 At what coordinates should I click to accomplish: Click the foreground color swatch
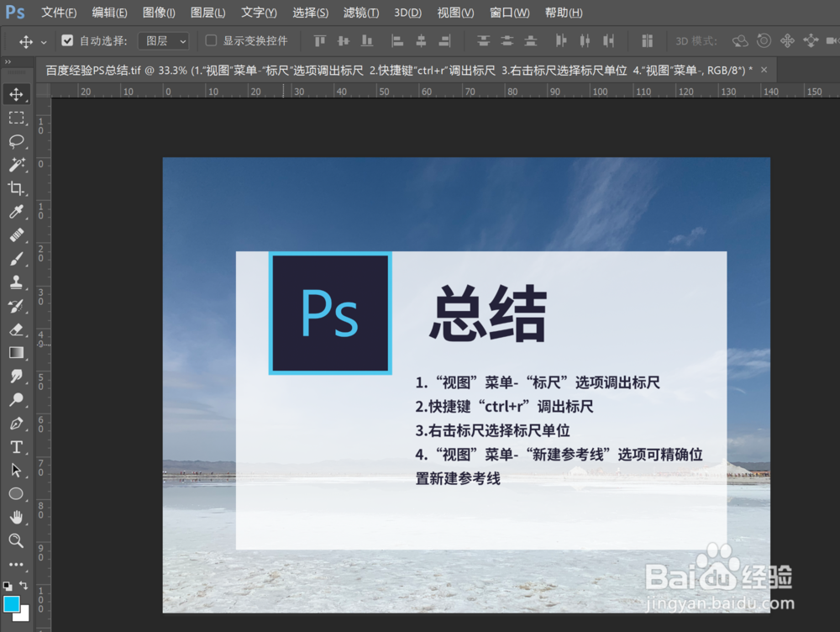12,603
